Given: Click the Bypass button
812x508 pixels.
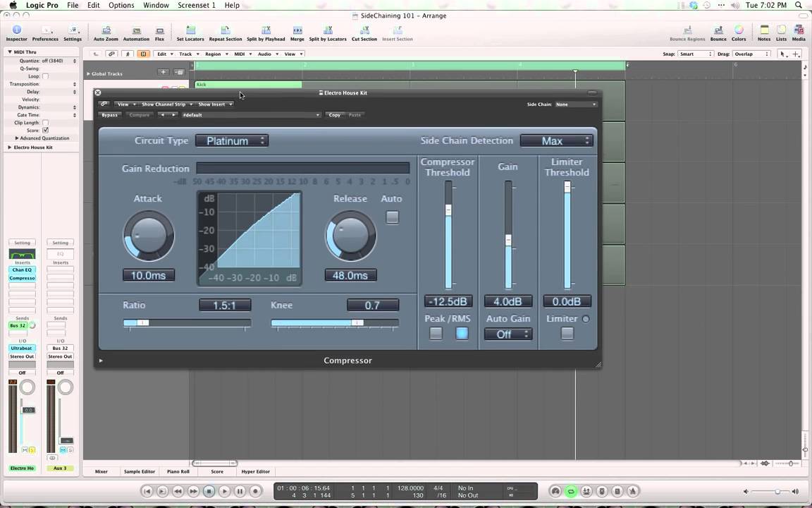Looking at the screenshot, I should pyautogui.click(x=109, y=115).
